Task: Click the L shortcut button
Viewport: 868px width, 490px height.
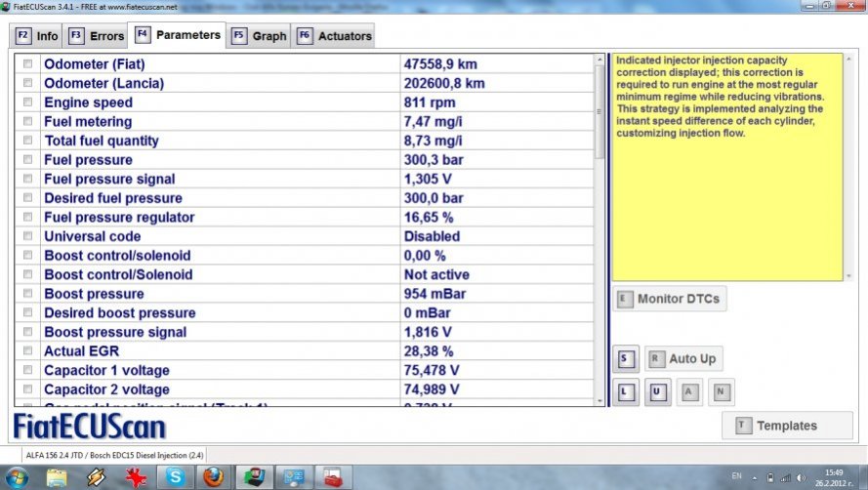Action: pos(625,393)
